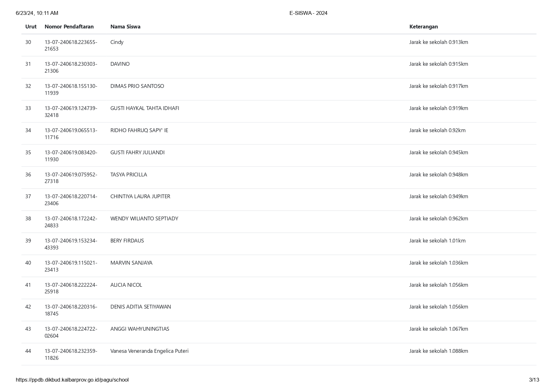Click registration number ending 27318
Image resolution: width=555 pixels, height=392 pixels.
tap(71, 178)
